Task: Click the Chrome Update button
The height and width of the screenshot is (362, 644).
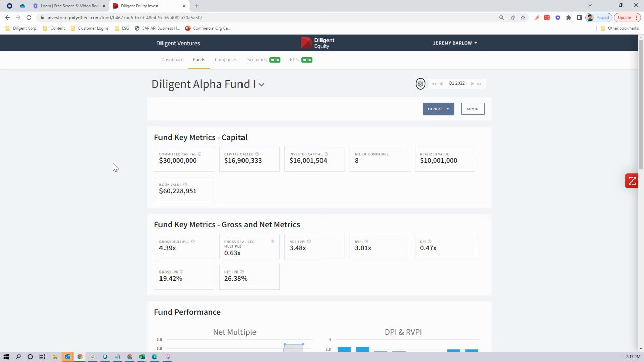Action: point(626,18)
